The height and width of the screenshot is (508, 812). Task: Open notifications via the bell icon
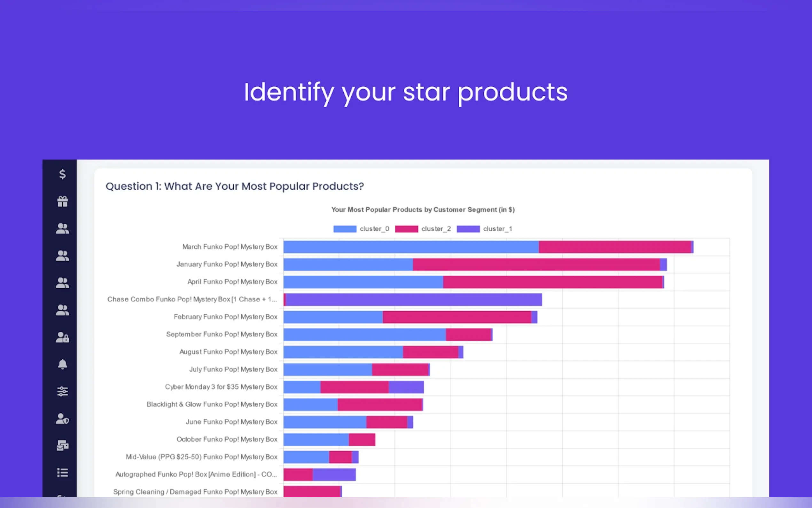[62, 364]
